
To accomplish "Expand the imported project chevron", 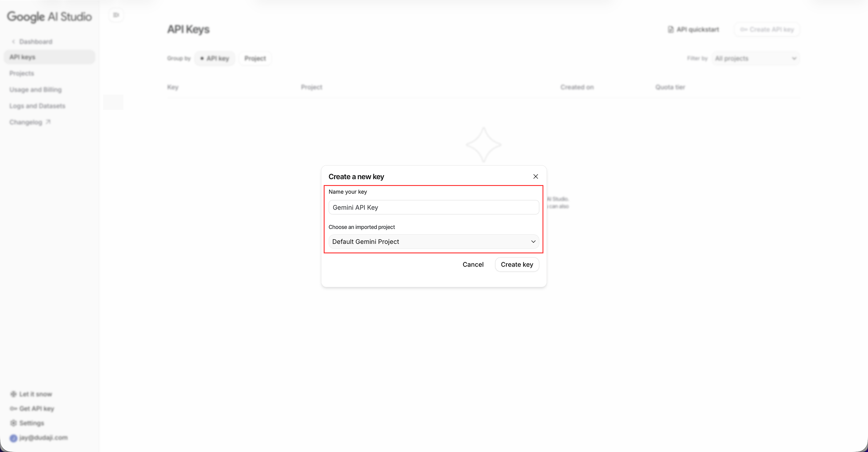I will (533, 241).
